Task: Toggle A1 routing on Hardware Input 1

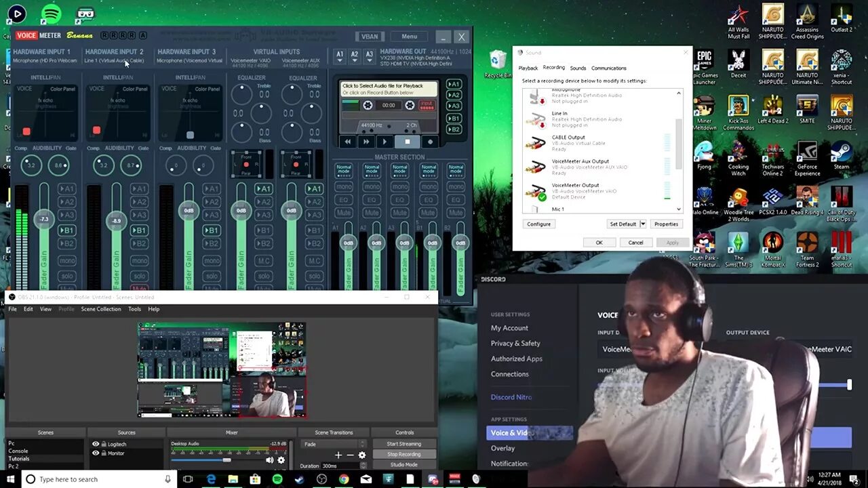Action: tap(66, 189)
